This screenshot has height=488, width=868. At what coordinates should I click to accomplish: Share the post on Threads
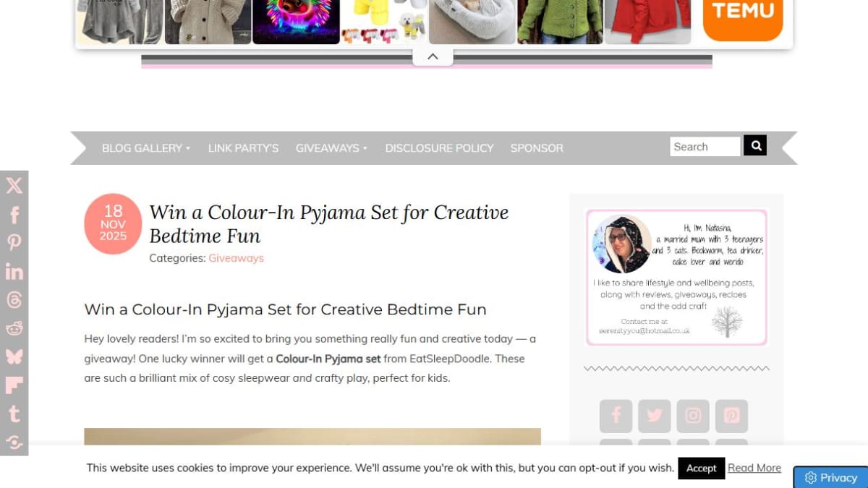14,299
